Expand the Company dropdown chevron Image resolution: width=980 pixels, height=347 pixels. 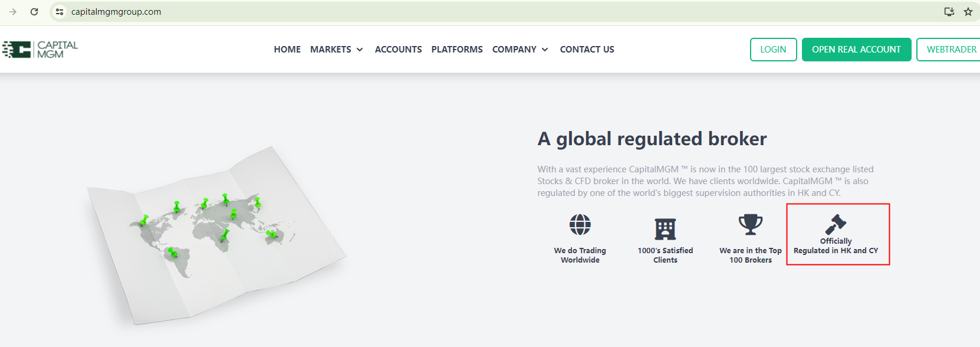point(545,50)
